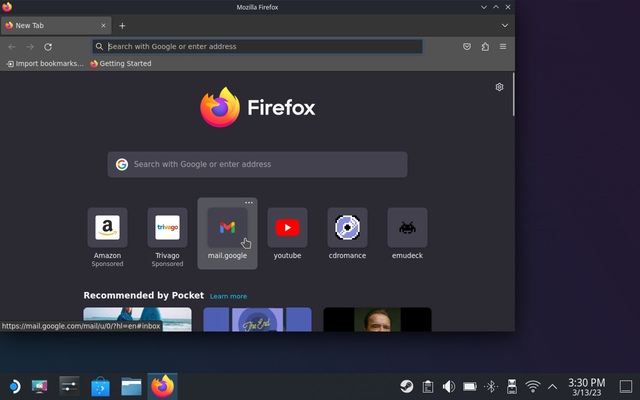This screenshot has height=400, width=640.
Task: Open the Amazon sponsored shortcut tile
Action: pos(107,237)
